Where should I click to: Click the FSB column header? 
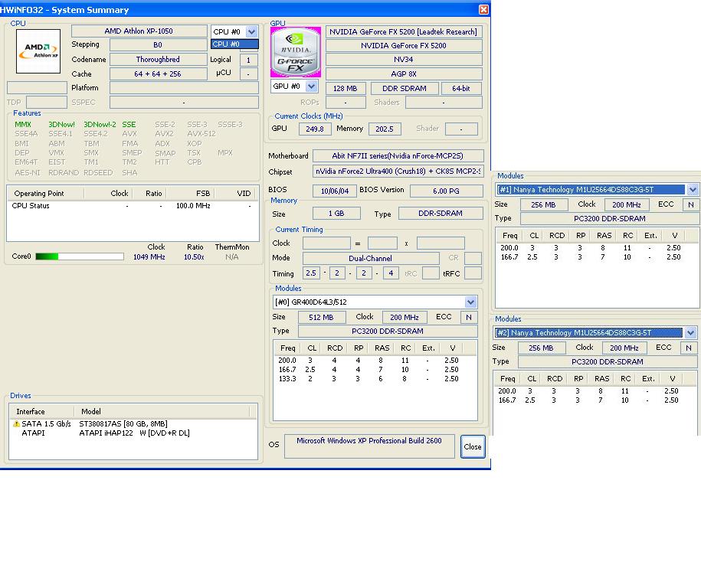[x=191, y=194]
